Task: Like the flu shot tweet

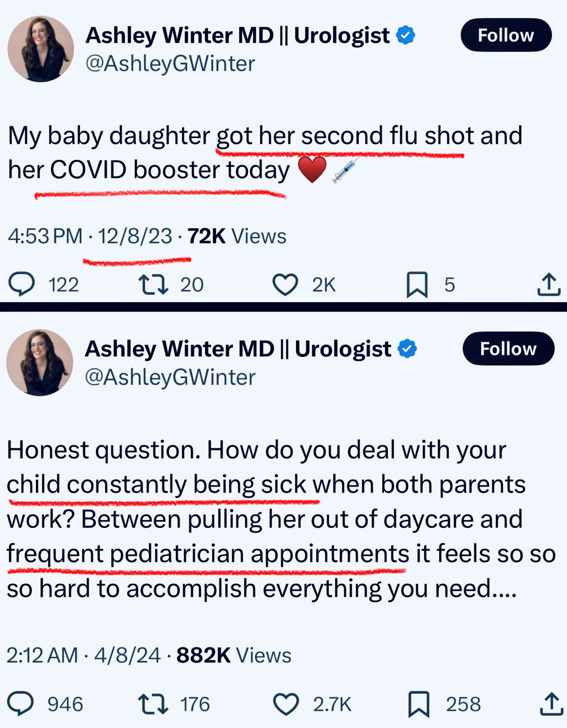Action: point(285,284)
